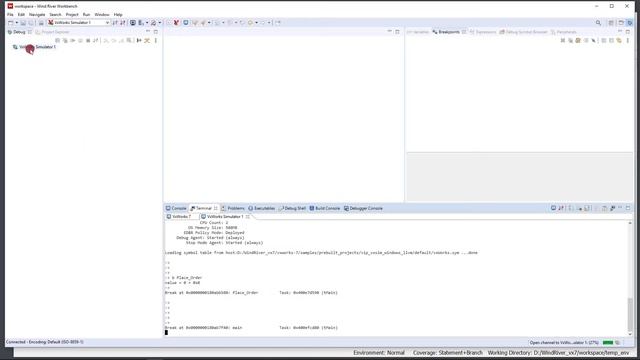640x360 pixels.
Task: Switch to the Expressions tab
Action: pyautogui.click(x=483, y=32)
